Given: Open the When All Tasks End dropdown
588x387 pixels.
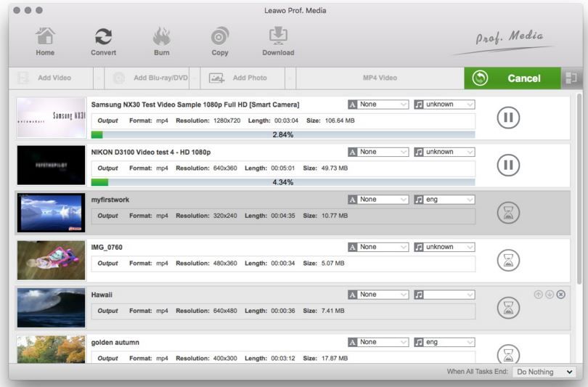Looking at the screenshot, I should [x=544, y=372].
